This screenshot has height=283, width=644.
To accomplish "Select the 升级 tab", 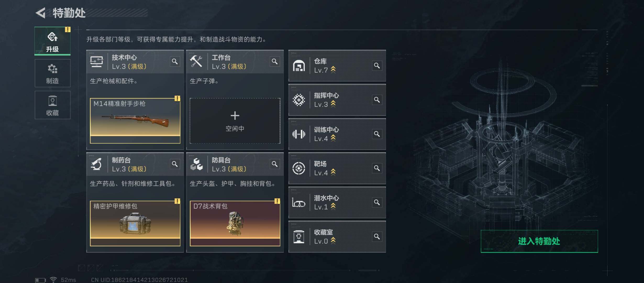I will [52, 41].
